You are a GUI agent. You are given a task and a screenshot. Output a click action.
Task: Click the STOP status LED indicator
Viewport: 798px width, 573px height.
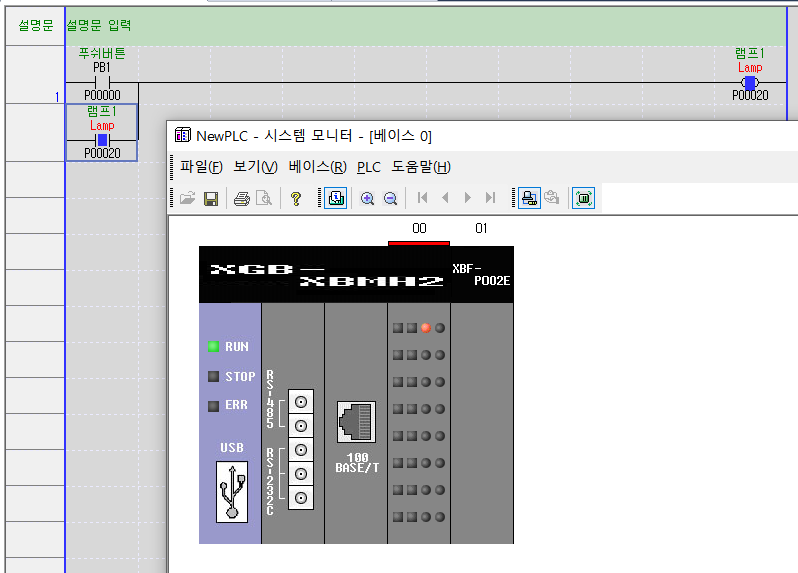213,376
